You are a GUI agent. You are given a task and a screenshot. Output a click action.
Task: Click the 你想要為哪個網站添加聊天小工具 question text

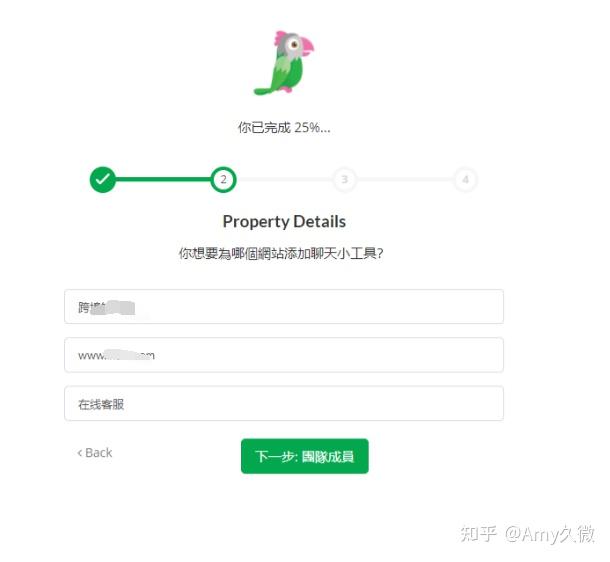tap(281, 254)
